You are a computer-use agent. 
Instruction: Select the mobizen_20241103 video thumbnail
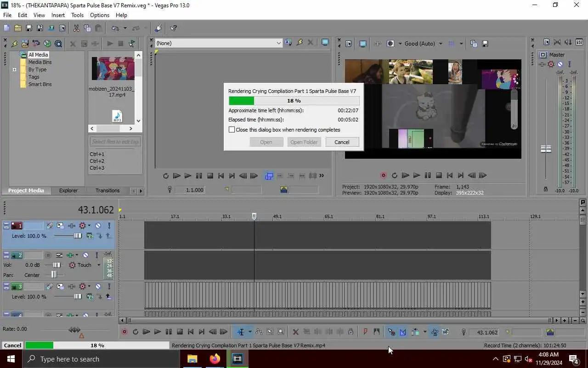[x=113, y=69]
